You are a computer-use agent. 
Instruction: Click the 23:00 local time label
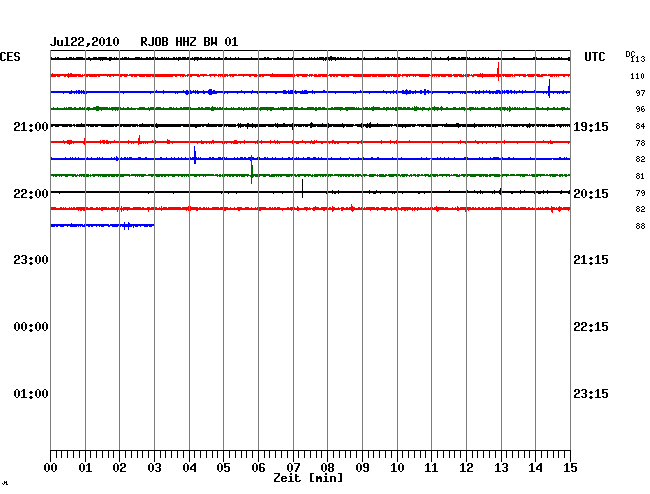click(31, 260)
